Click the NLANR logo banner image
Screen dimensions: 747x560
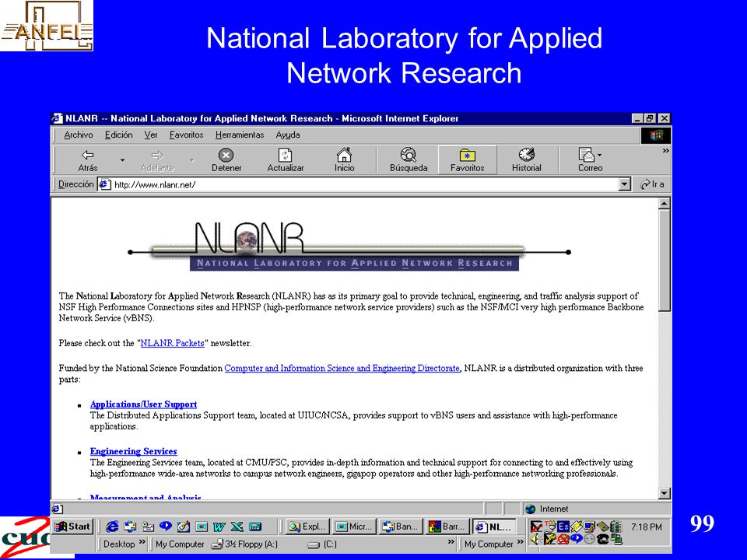[349, 247]
